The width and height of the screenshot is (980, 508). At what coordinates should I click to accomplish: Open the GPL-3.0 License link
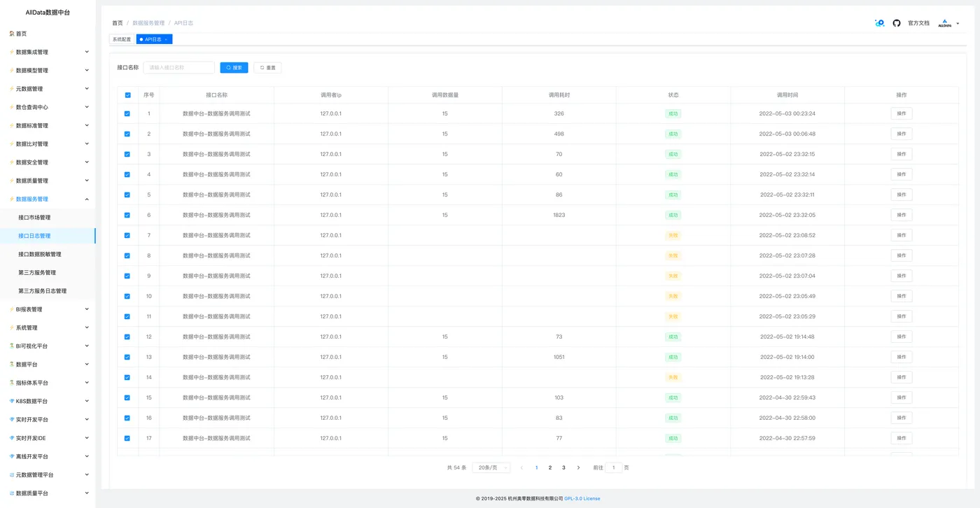[x=582, y=499]
